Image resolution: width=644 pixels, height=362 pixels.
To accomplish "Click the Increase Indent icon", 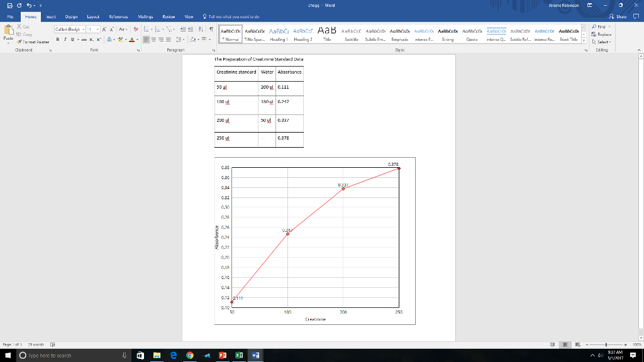I will pyautogui.click(x=190, y=28).
